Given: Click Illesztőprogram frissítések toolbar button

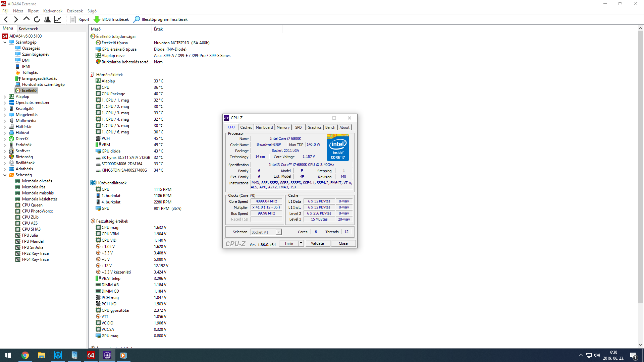Looking at the screenshot, I should click(160, 19).
